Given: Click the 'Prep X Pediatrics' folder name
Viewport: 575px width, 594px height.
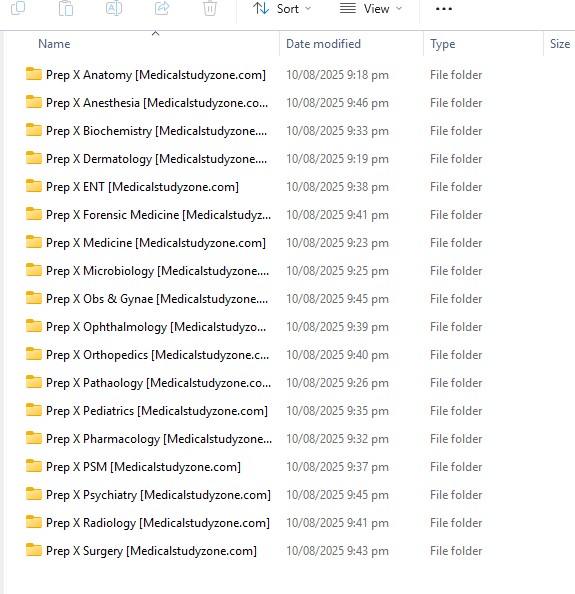Looking at the screenshot, I should [157, 411].
